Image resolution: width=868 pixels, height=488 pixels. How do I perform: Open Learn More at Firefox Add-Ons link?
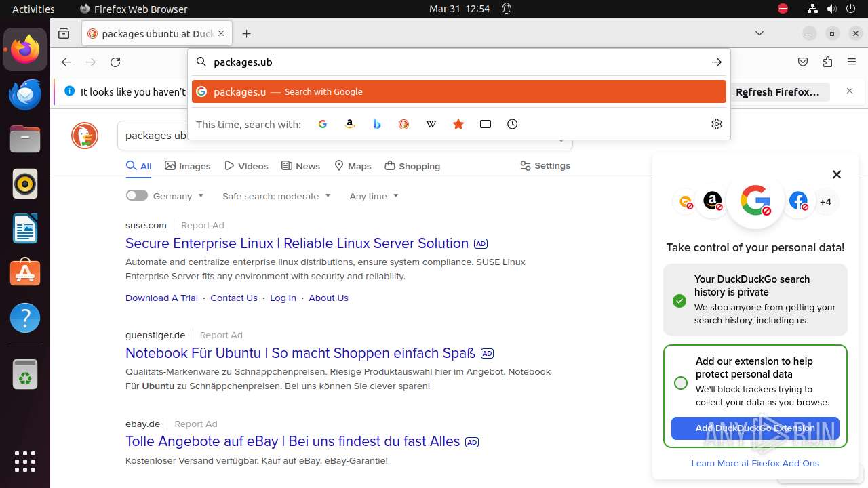(x=755, y=463)
